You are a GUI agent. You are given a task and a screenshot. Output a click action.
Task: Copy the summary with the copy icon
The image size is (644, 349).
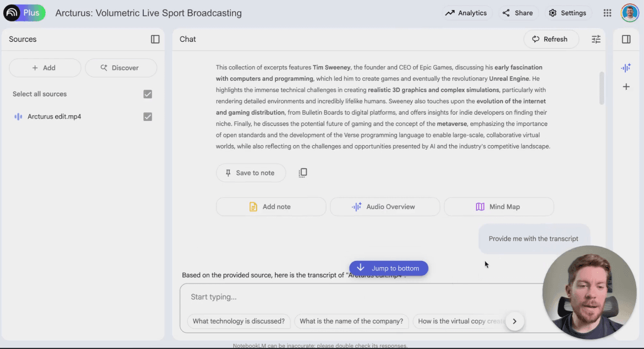(x=303, y=173)
